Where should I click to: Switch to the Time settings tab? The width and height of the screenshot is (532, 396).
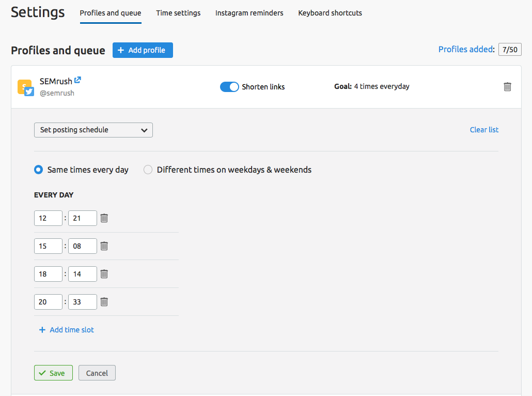178,13
